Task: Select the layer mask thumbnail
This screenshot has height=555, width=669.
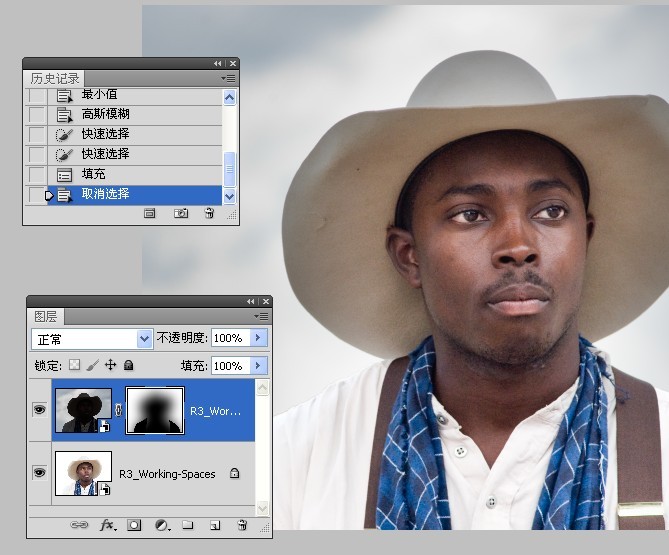Action: click(155, 410)
